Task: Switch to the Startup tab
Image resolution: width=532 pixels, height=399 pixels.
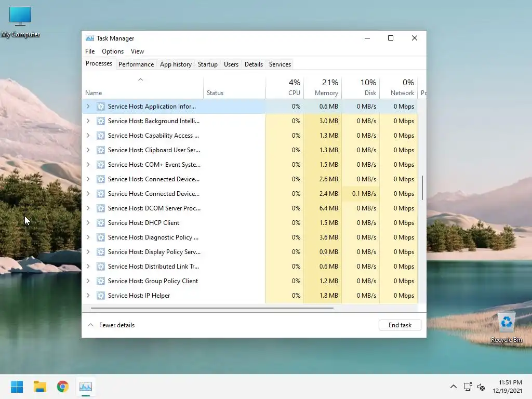Action: 208,64
